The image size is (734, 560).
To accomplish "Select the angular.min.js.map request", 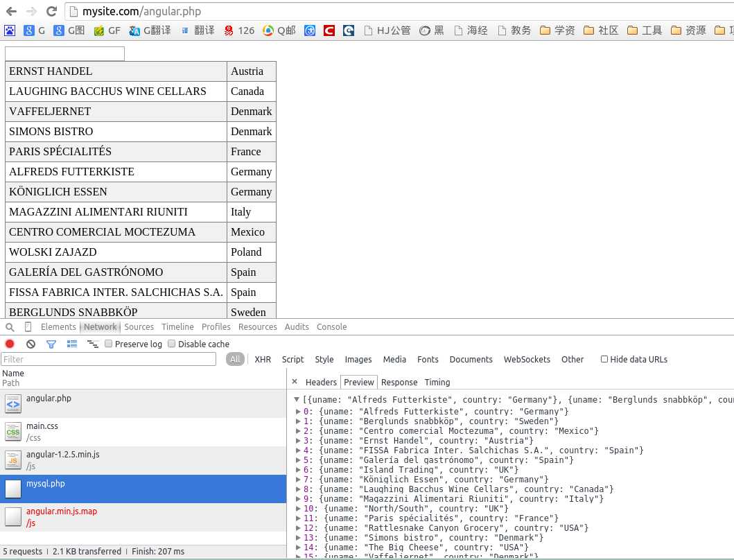I will pyautogui.click(x=143, y=518).
